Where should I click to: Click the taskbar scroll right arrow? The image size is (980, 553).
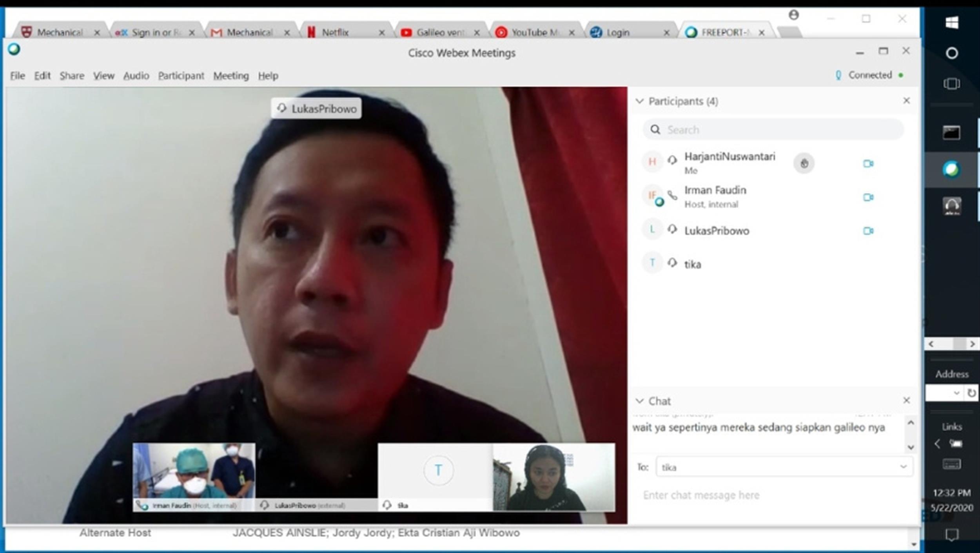point(973,344)
